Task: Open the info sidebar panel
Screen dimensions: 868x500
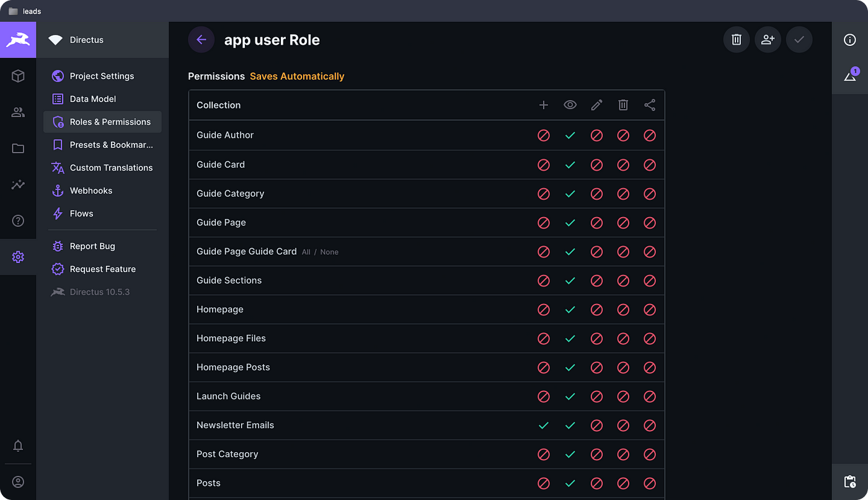Action: (x=849, y=40)
